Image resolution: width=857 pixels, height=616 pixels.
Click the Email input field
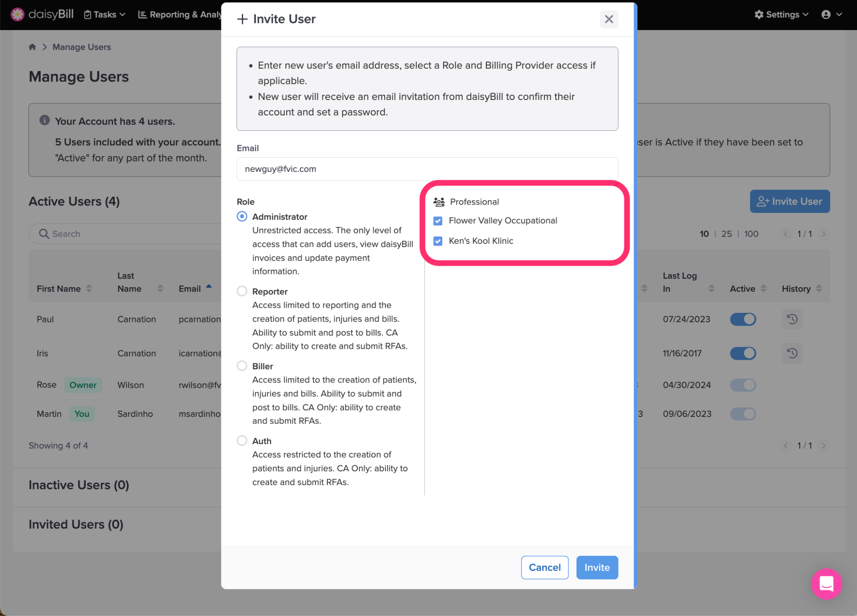[427, 169]
